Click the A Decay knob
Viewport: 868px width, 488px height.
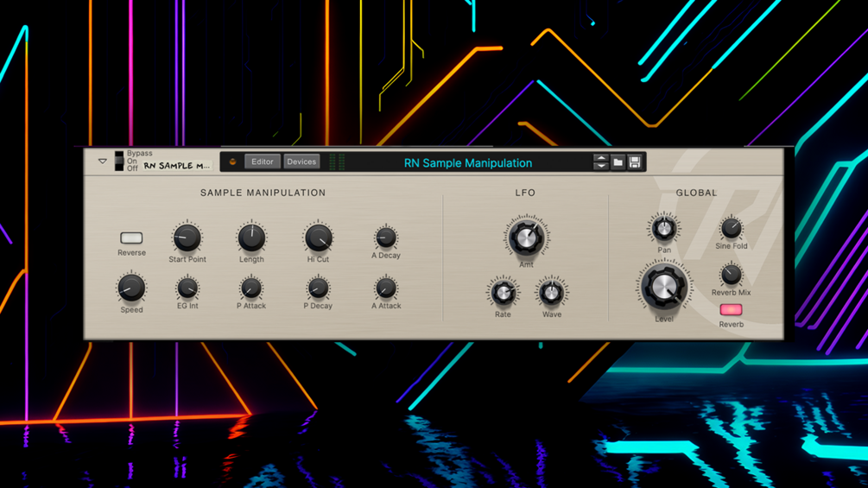[386, 238]
